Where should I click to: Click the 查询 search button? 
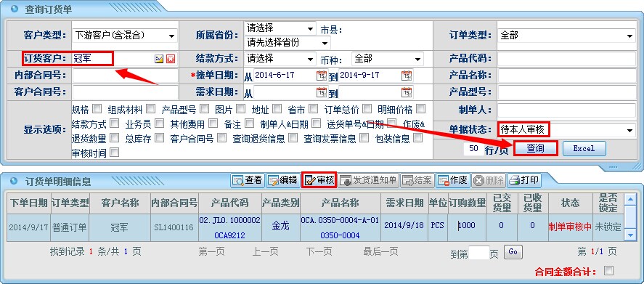point(536,148)
